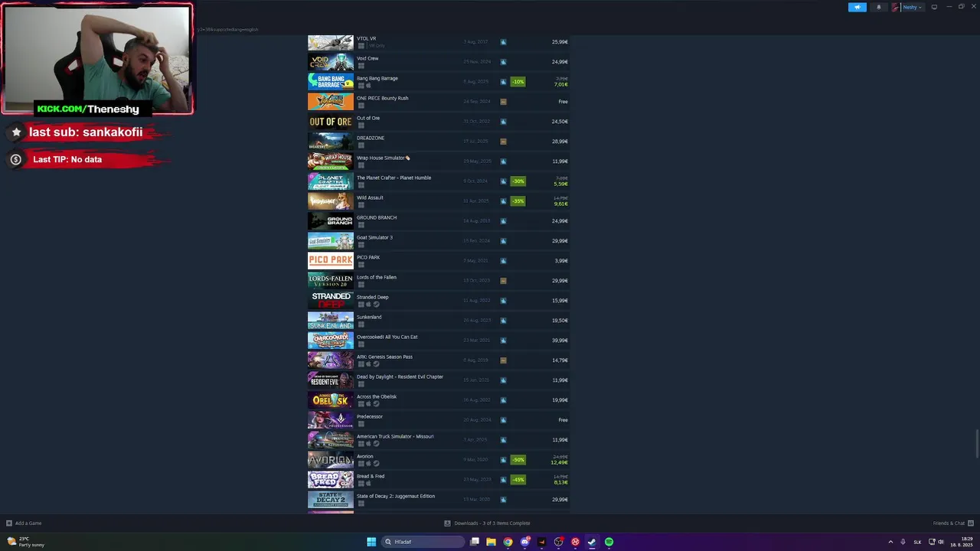
Task: Click the taskbar search field
Action: [x=423, y=542]
